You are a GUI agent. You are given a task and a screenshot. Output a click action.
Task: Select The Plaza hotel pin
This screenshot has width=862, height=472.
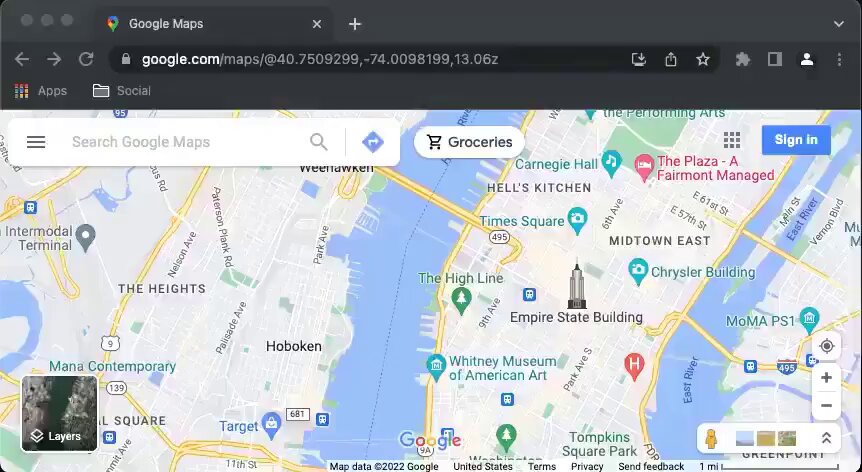tap(644, 167)
